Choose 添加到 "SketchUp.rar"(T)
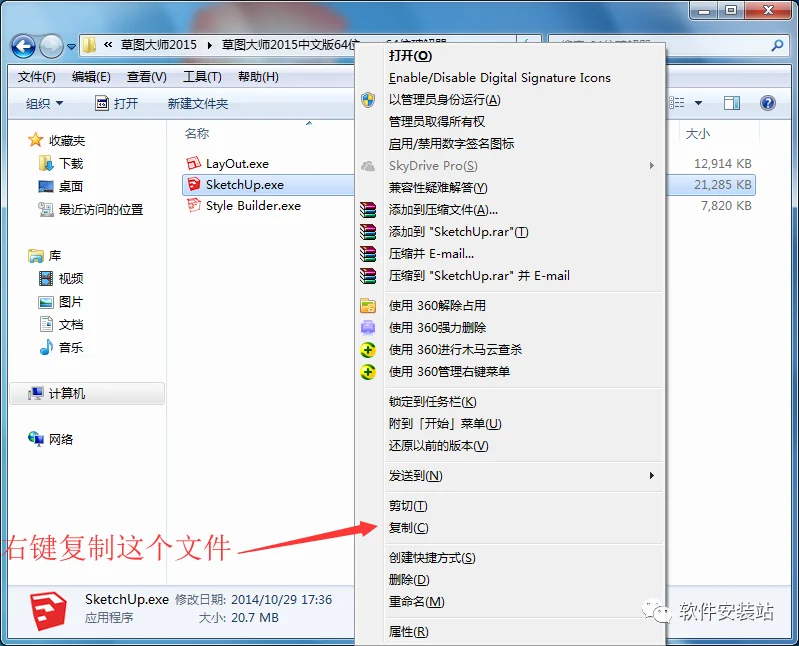Viewport: 799px width, 646px height. tap(510, 231)
